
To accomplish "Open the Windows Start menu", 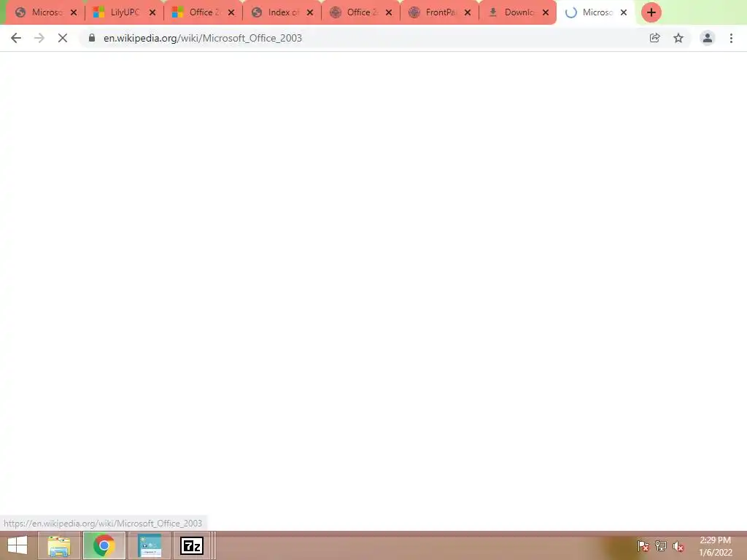I will coord(18,545).
